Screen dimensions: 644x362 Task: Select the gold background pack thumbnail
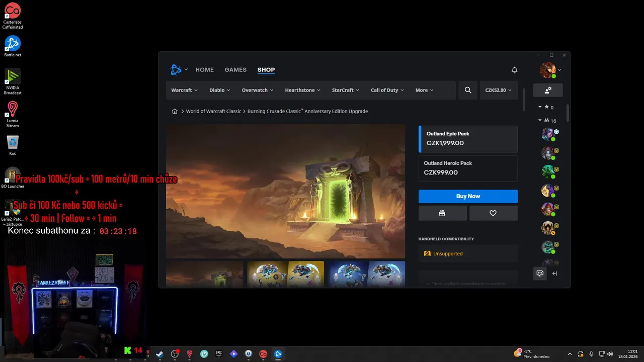click(286, 275)
